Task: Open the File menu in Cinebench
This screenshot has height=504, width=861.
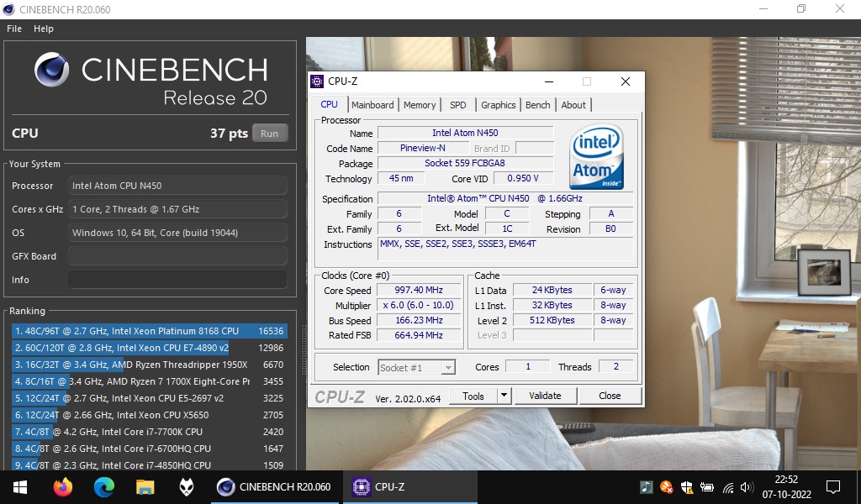Action: 14,29
